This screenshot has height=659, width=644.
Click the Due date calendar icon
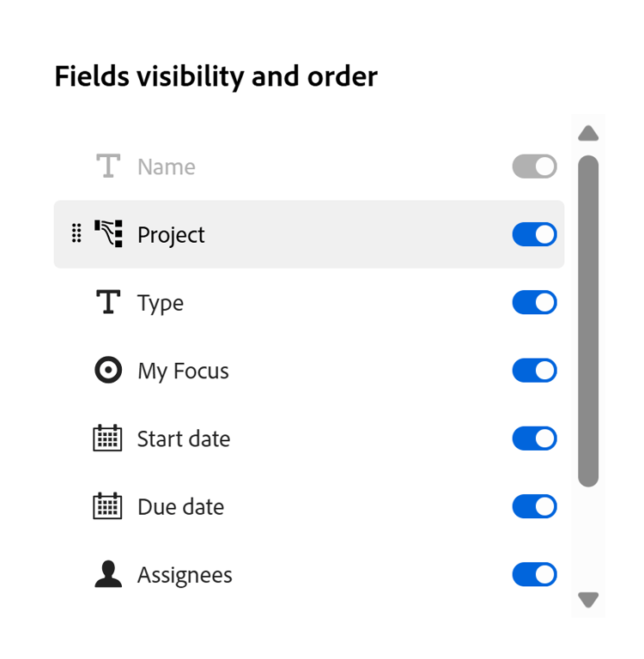(x=108, y=506)
